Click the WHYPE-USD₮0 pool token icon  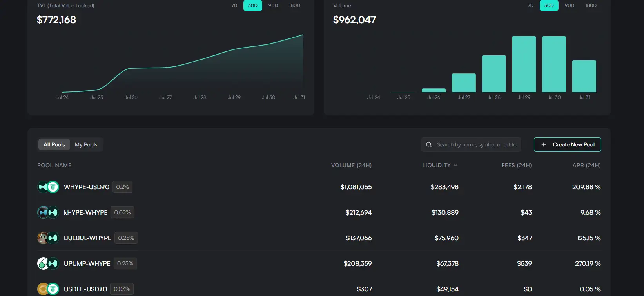click(x=48, y=187)
